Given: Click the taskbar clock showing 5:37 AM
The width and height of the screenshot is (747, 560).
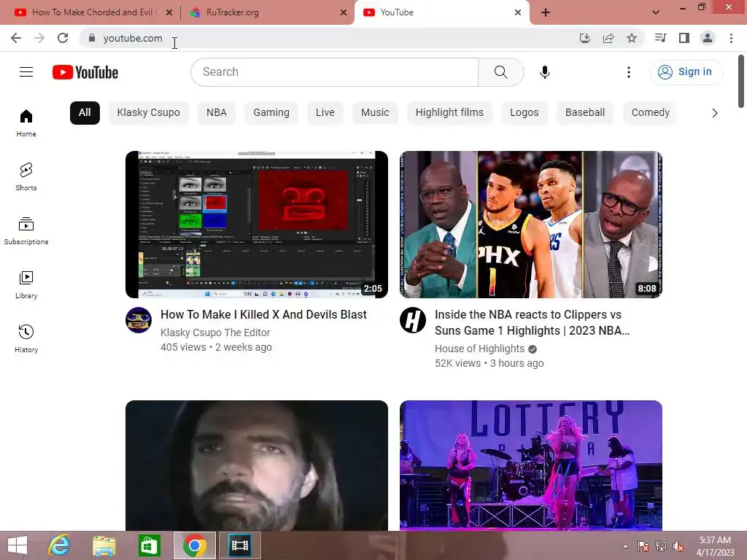Looking at the screenshot, I should [x=715, y=546].
